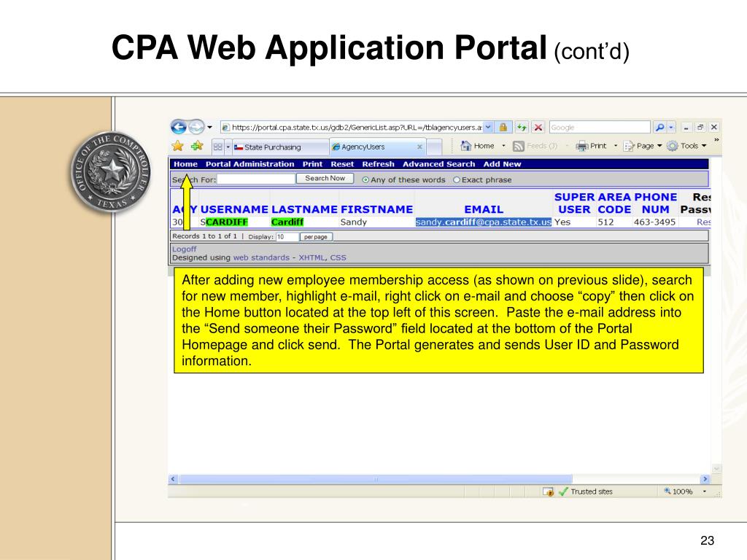Screen dimensions: 747x560
Task: Click the Feeds RSS icon
Action: point(519,146)
